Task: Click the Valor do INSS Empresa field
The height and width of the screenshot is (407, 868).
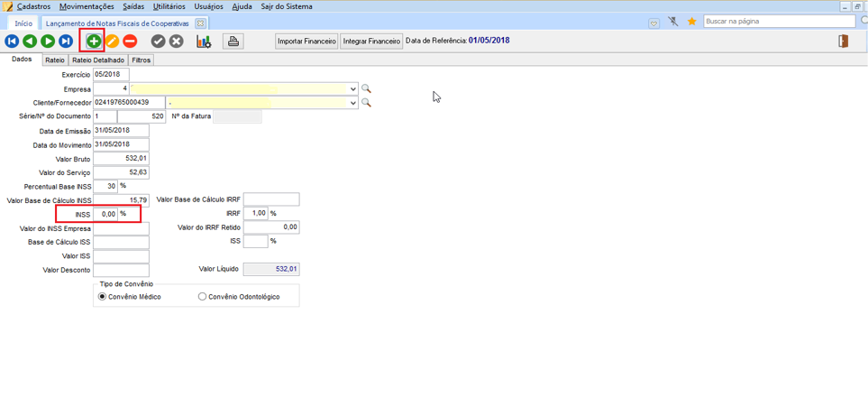Action: pyautogui.click(x=122, y=228)
